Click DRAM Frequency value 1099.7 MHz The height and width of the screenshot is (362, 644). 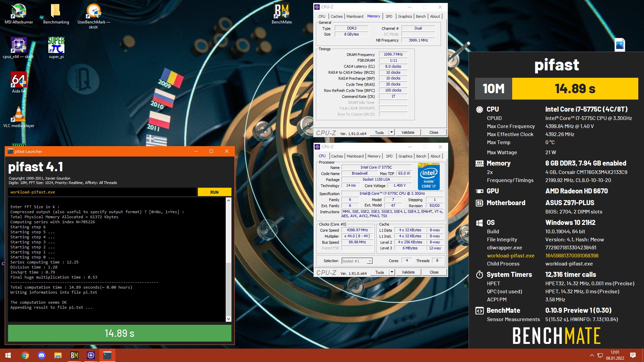pyautogui.click(x=393, y=54)
